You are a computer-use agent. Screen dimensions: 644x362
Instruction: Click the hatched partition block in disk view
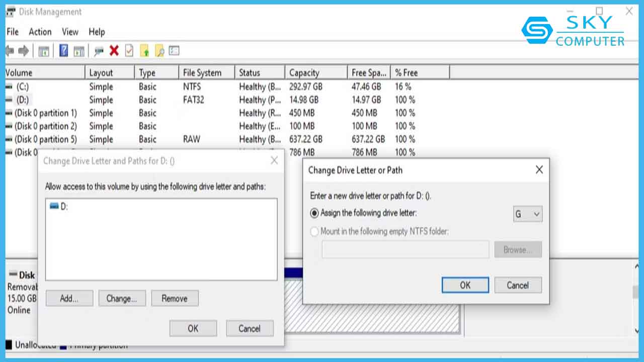click(372, 307)
